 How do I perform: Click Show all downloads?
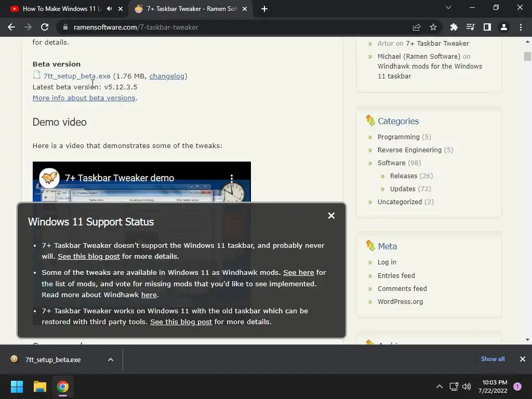tap(493, 359)
